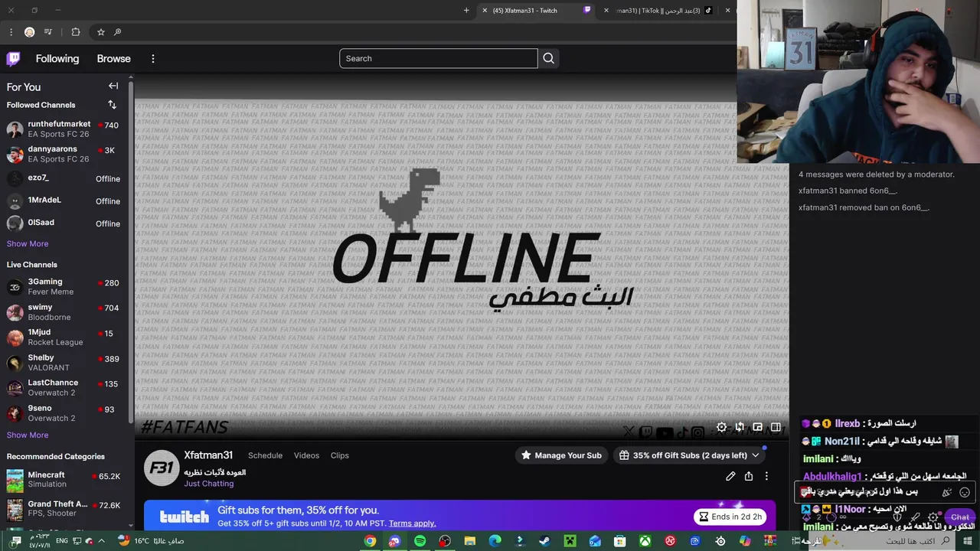Switch to the channel Schedule tab
Screen dimensions: 980x551
point(265,455)
